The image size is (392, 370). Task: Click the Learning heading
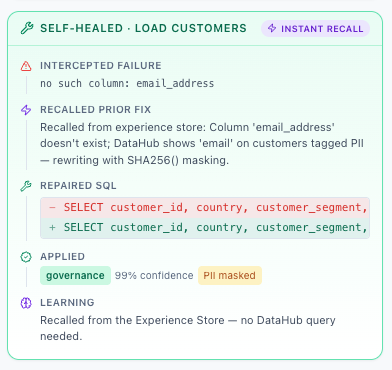pyautogui.click(x=67, y=303)
